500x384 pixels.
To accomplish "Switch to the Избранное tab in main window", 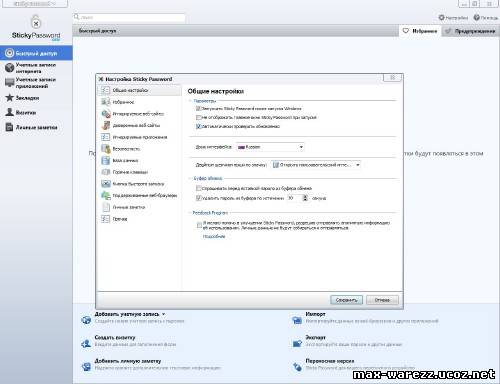I will (420, 31).
